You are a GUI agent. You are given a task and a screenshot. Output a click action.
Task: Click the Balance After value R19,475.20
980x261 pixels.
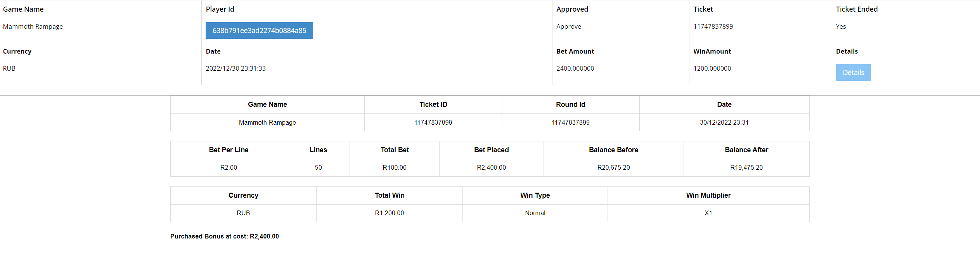point(746,167)
